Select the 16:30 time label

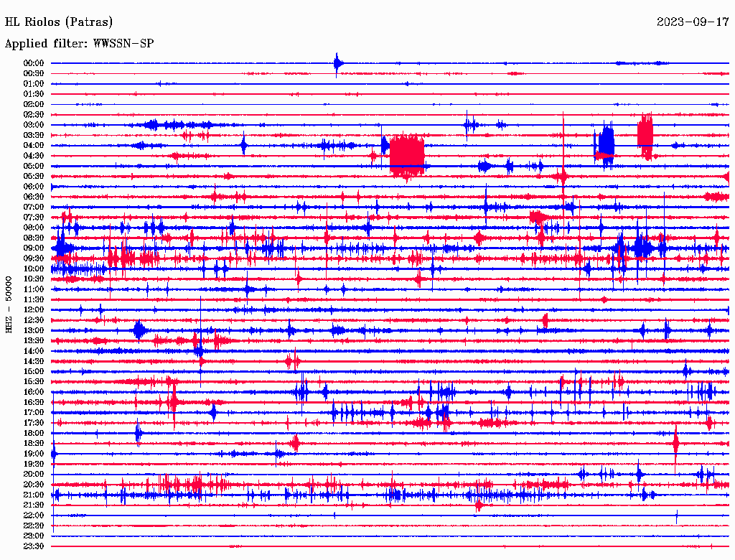(x=34, y=402)
